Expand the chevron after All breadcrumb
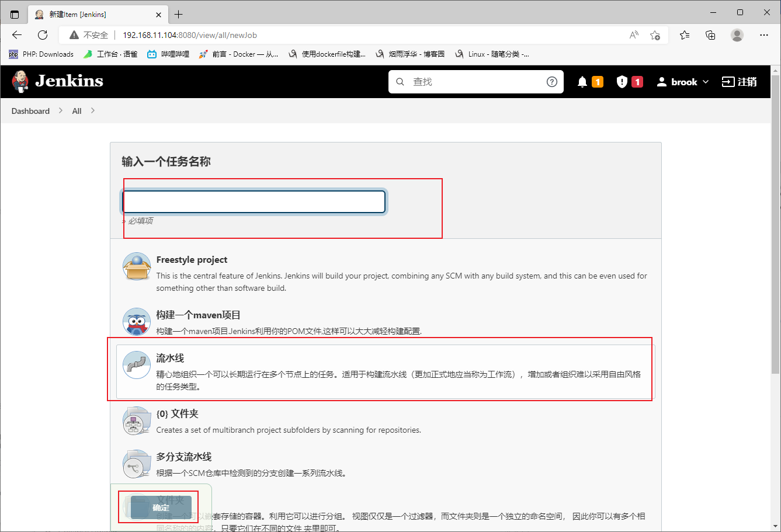 (x=92, y=110)
